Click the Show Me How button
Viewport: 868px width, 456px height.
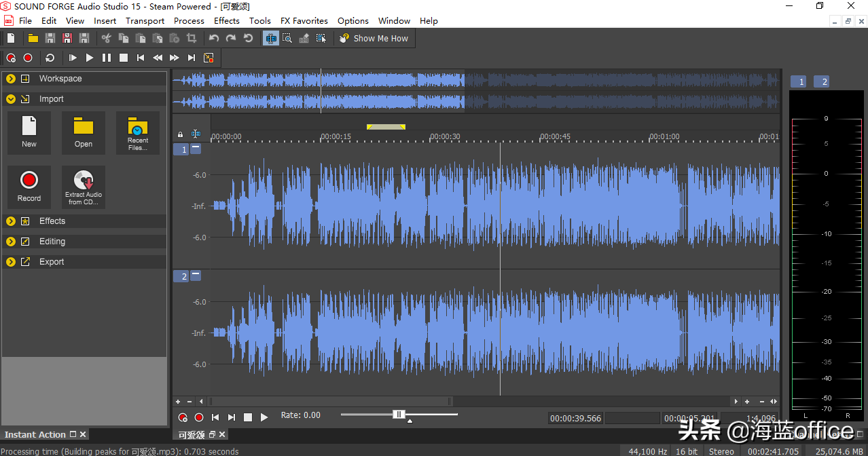(x=374, y=39)
